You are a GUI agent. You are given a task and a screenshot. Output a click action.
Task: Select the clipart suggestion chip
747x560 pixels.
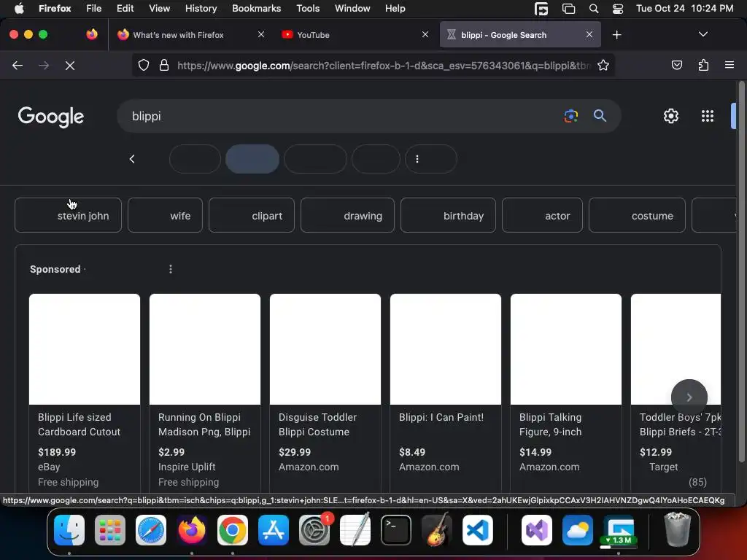pos(252,215)
